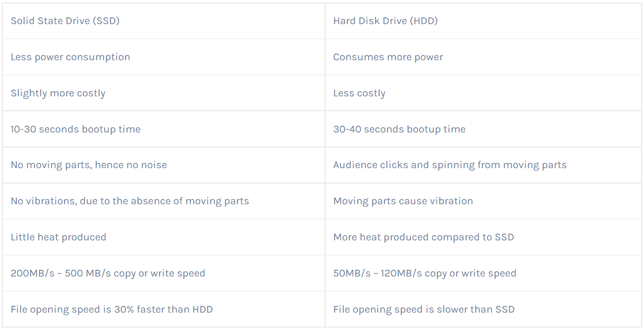Select the 'No vibrations' SSD cell

click(164, 201)
